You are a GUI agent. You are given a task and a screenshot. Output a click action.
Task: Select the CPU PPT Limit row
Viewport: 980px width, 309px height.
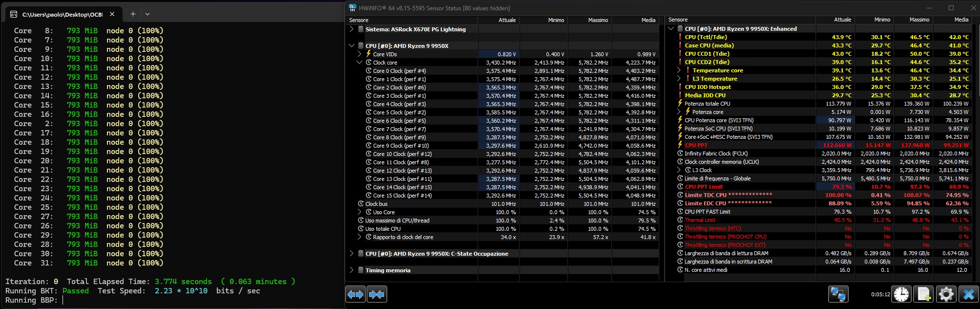tap(819, 187)
